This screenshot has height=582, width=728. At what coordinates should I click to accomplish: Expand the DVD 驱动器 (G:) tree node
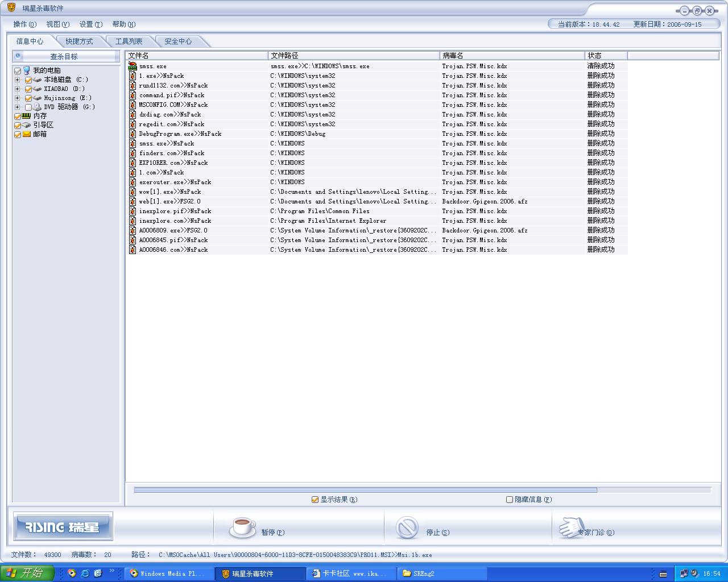click(17, 107)
